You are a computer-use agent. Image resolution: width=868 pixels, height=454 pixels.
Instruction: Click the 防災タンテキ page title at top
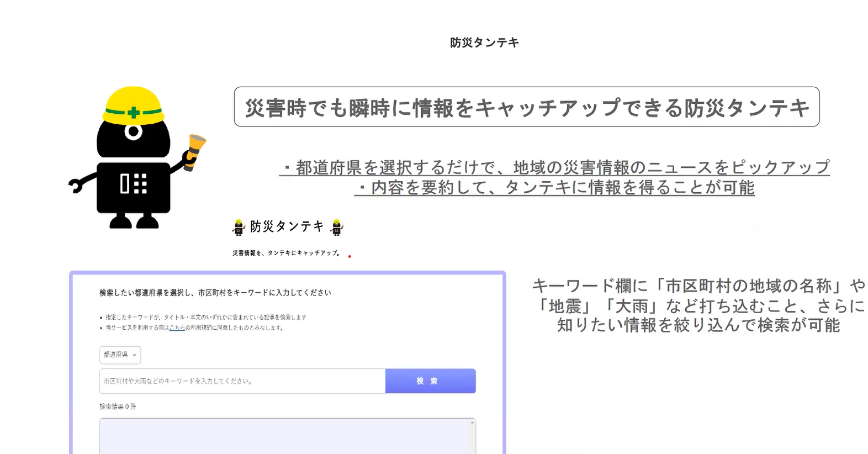click(x=484, y=43)
